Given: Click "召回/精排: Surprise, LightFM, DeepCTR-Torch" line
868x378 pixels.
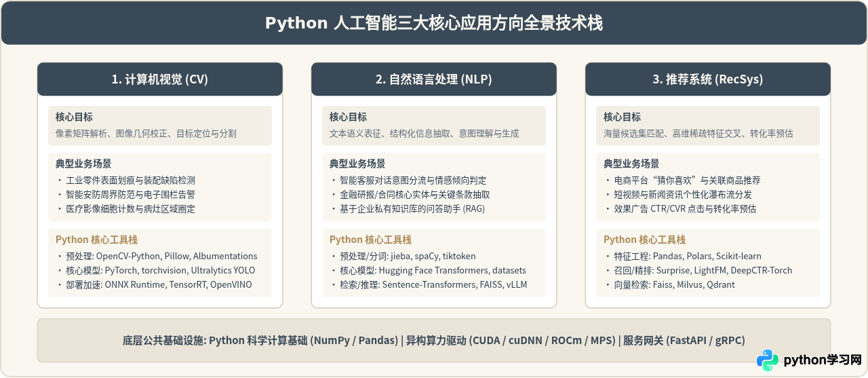Looking at the screenshot, I should pos(703,271).
